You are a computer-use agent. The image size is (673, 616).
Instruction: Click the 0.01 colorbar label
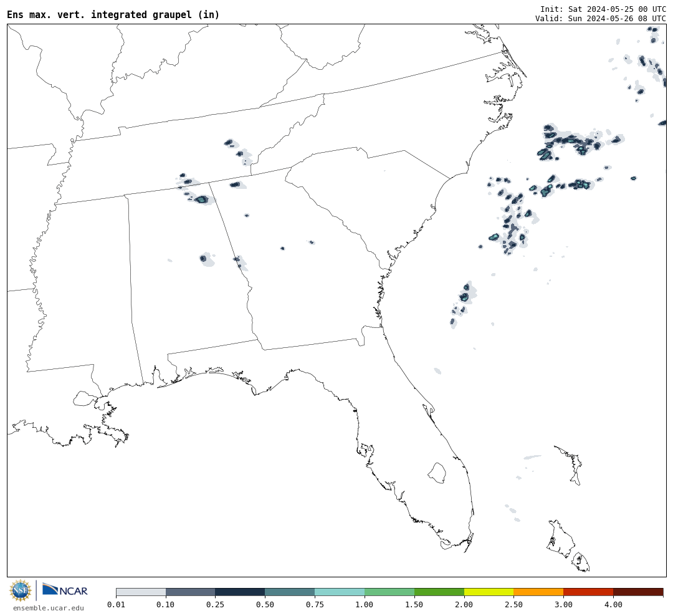(116, 605)
